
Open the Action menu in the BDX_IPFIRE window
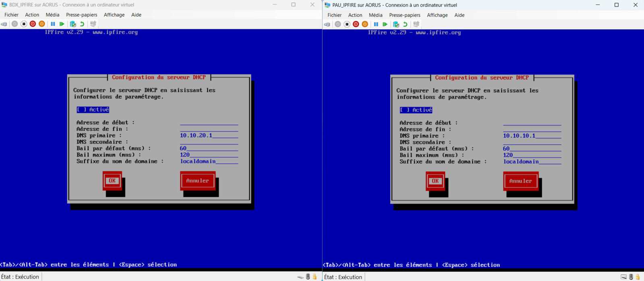(32, 15)
